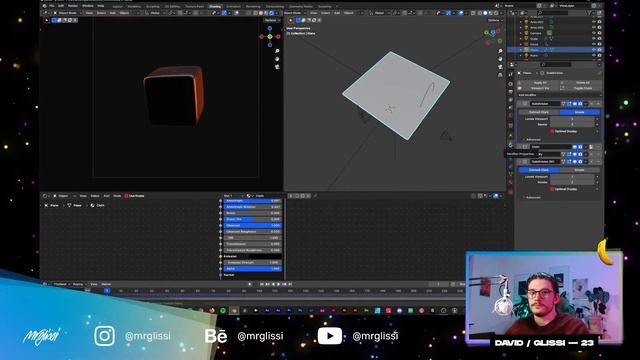Image resolution: width=640 pixels, height=360 pixels.
Task: Select rendered shading in left viewport header
Action: (272, 13)
